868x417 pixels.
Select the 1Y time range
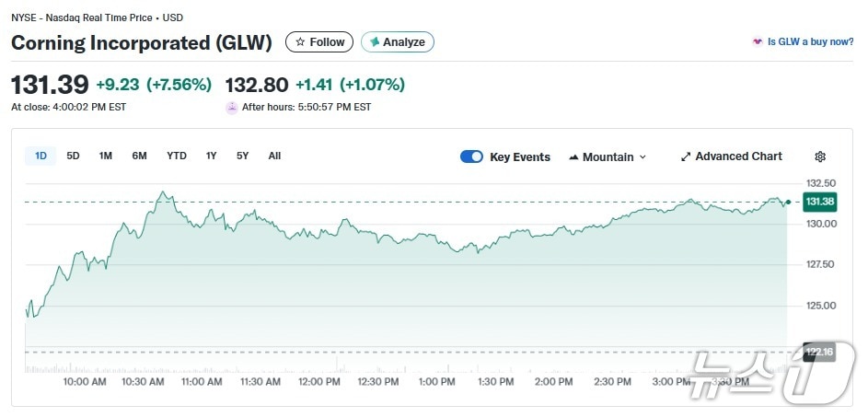click(212, 156)
